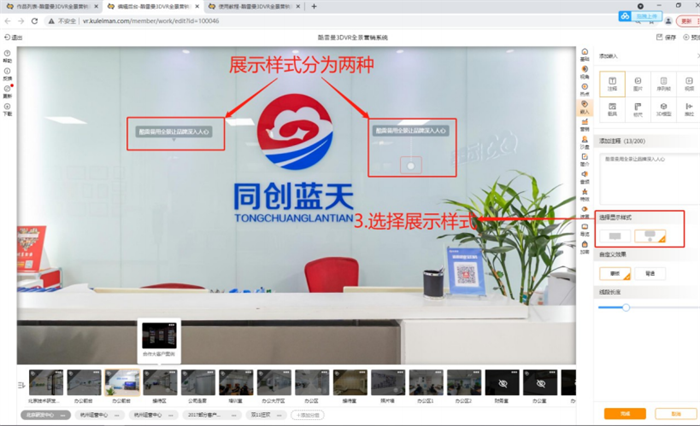700x426 pixels.
Task: Open the 音频 audio sidebar icon
Action: tap(584, 177)
